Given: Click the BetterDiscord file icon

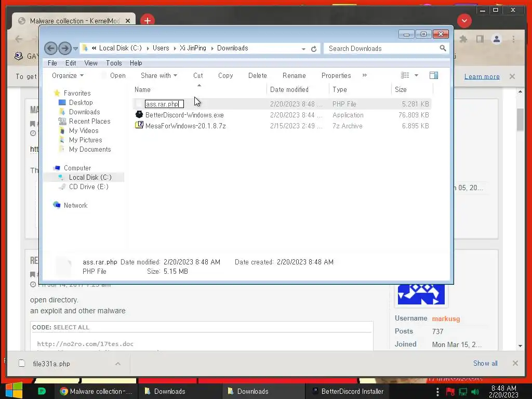Looking at the screenshot, I should point(139,114).
